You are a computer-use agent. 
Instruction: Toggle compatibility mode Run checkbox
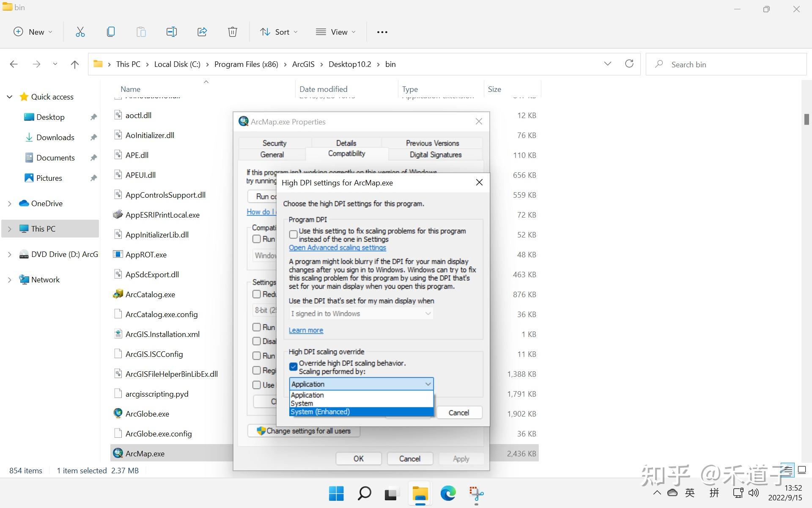click(x=256, y=239)
